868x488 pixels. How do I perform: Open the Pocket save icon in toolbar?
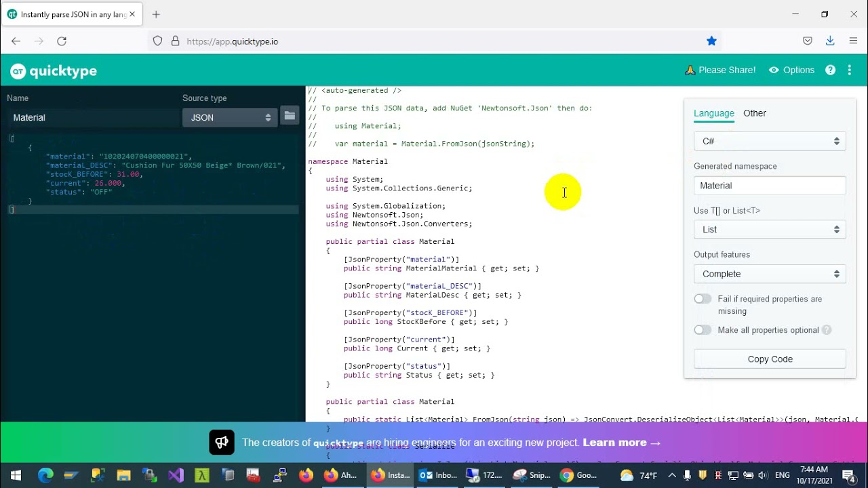click(808, 41)
